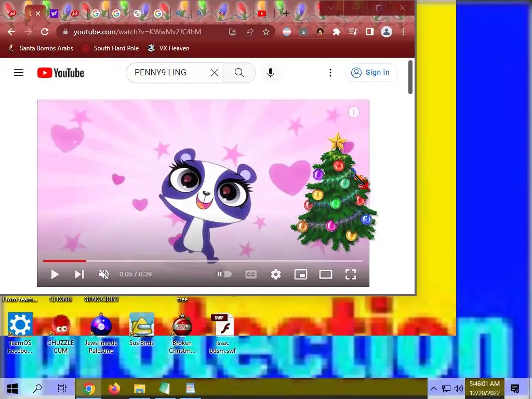
Task: Select the TeamOS Facebo... desktop icon
Action: click(20, 333)
